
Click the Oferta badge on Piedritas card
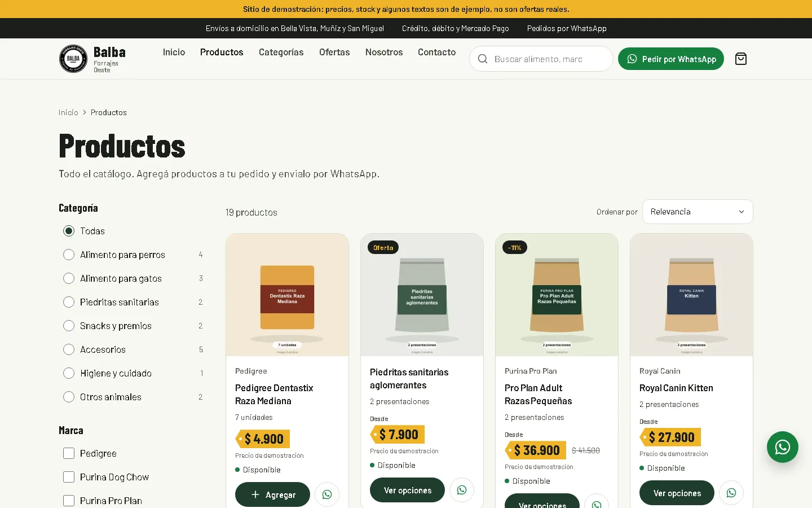tap(383, 247)
